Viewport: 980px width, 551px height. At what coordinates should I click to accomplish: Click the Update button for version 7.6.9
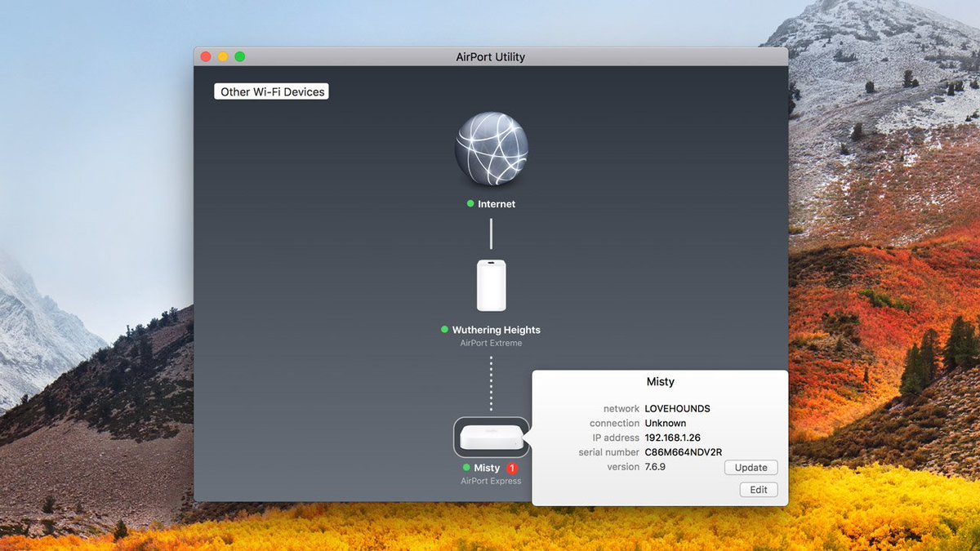pyautogui.click(x=751, y=468)
